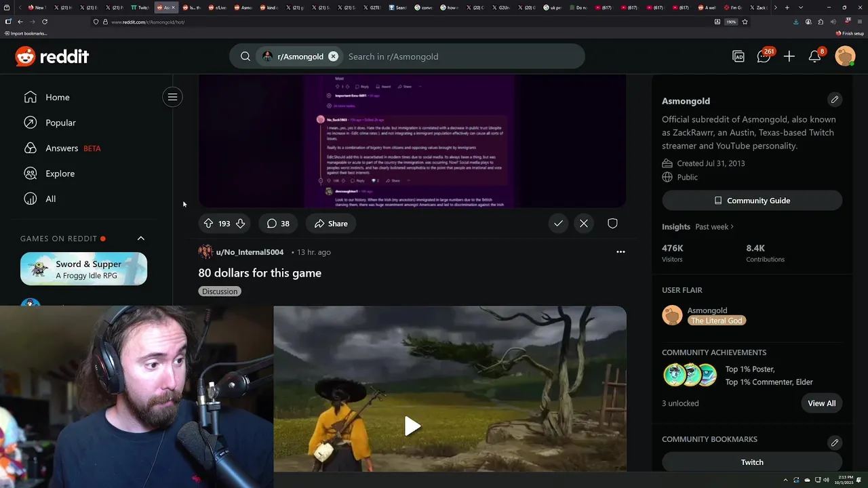Screen dimensions: 868x488
Task: Go back in the browser
Action: click(20, 22)
